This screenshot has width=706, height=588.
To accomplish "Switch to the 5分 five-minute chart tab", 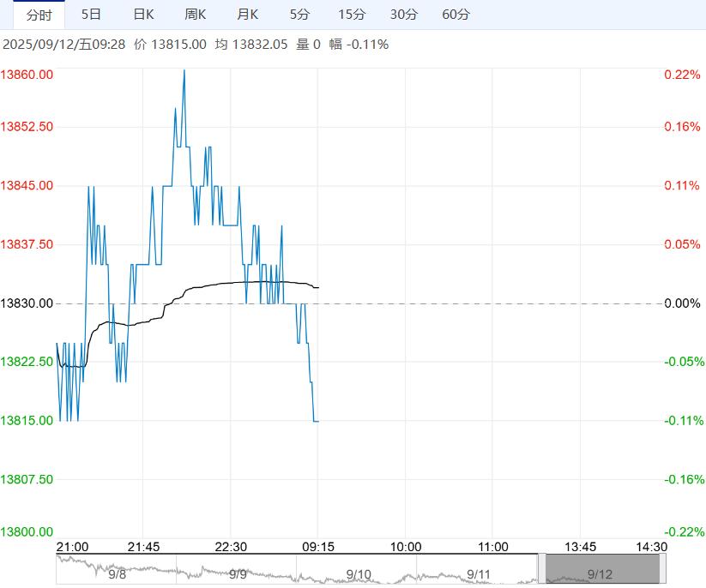I will (299, 15).
